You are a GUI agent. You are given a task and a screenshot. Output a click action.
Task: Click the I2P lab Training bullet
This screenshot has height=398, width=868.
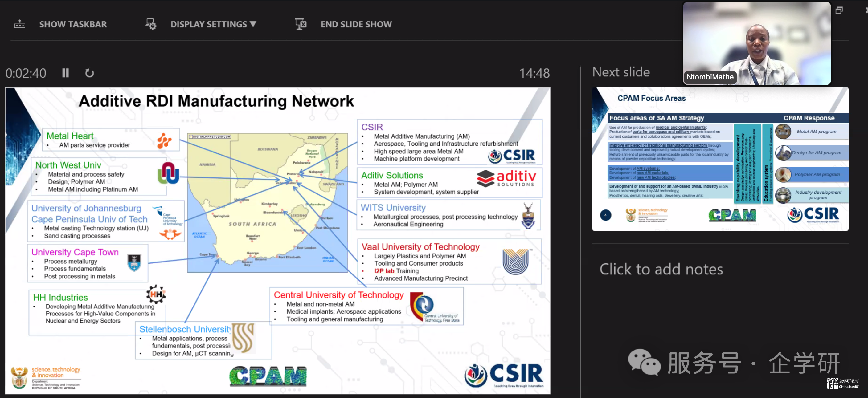396,271
